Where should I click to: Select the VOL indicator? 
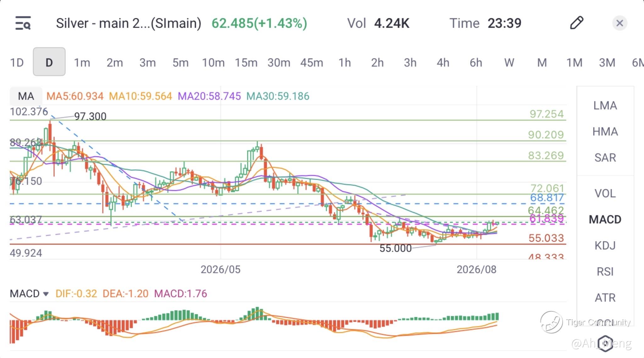pyautogui.click(x=605, y=193)
